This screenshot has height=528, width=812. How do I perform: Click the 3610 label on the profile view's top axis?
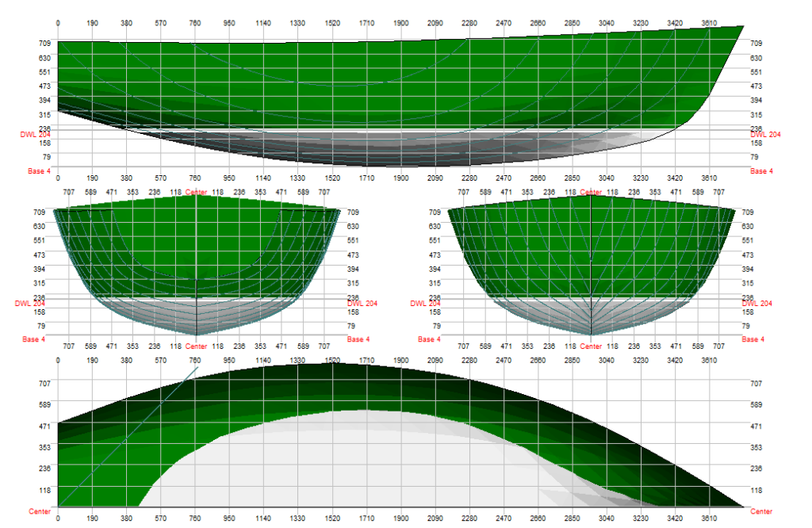(x=709, y=24)
